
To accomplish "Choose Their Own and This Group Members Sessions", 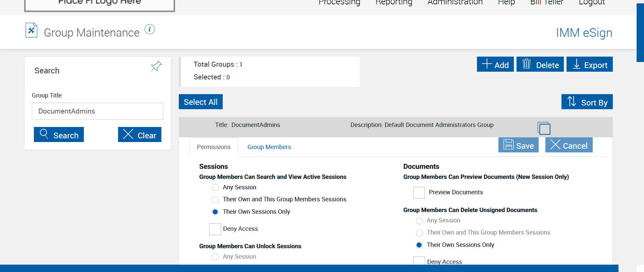I will point(215,200).
